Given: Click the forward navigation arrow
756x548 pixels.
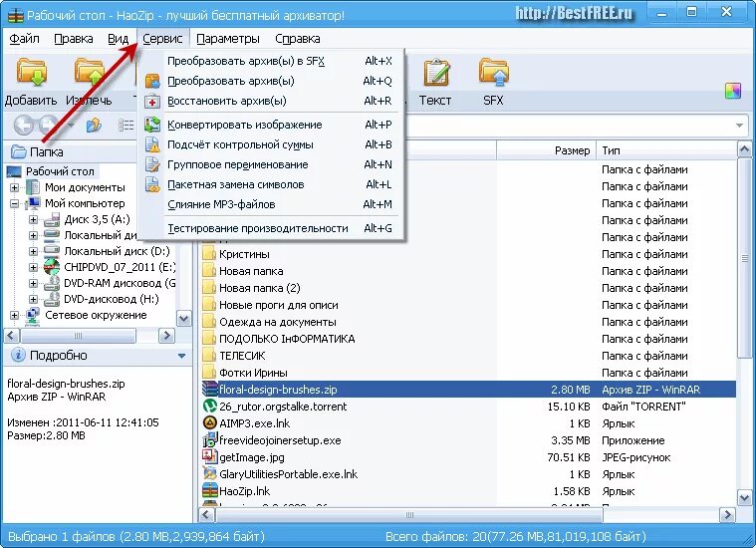Looking at the screenshot, I should pyautogui.click(x=48, y=126).
